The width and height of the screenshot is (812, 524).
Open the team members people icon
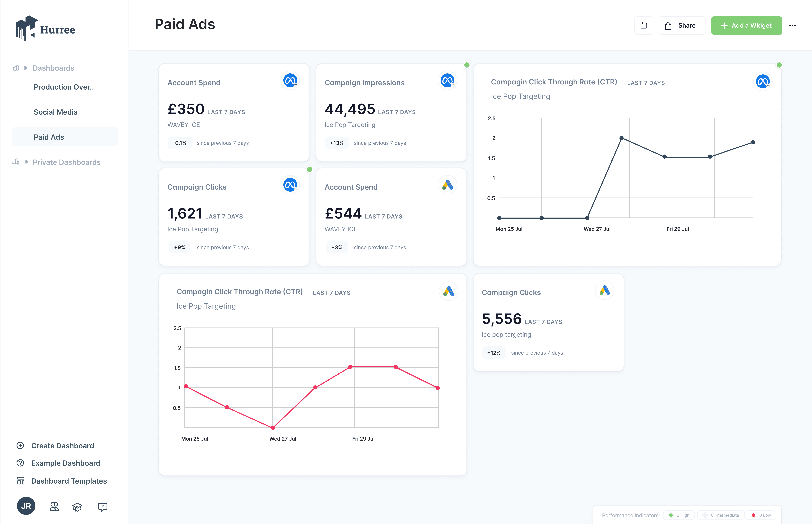pos(54,507)
